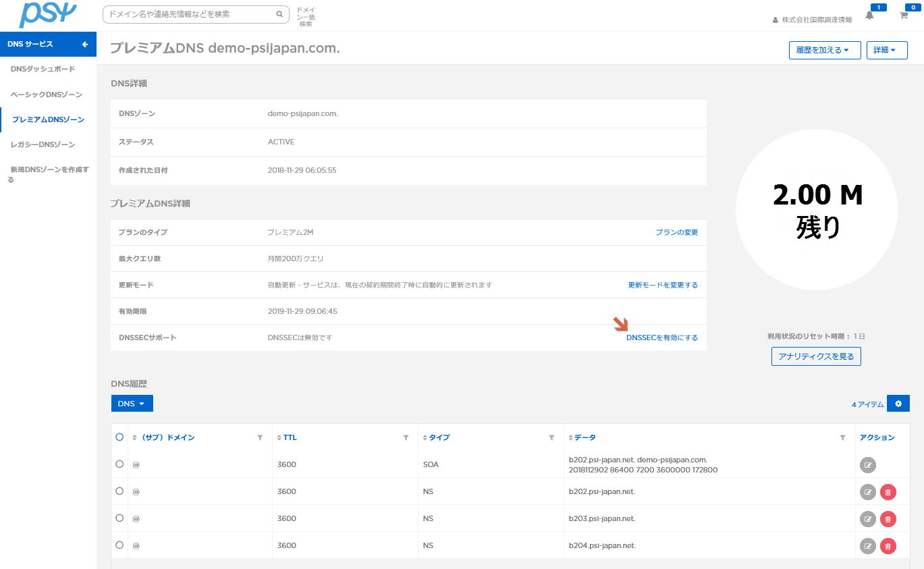Edit the b203.psi-japan.net NS record

(x=867, y=519)
